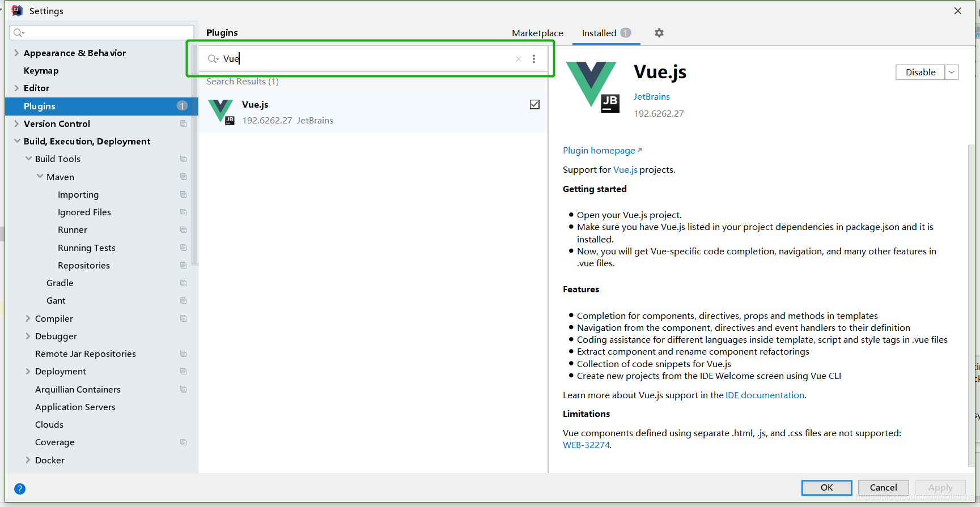The width and height of the screenshot is (980, 507).
Task: Click the large Vue.js plugin logo
Action: coord(592,87)
